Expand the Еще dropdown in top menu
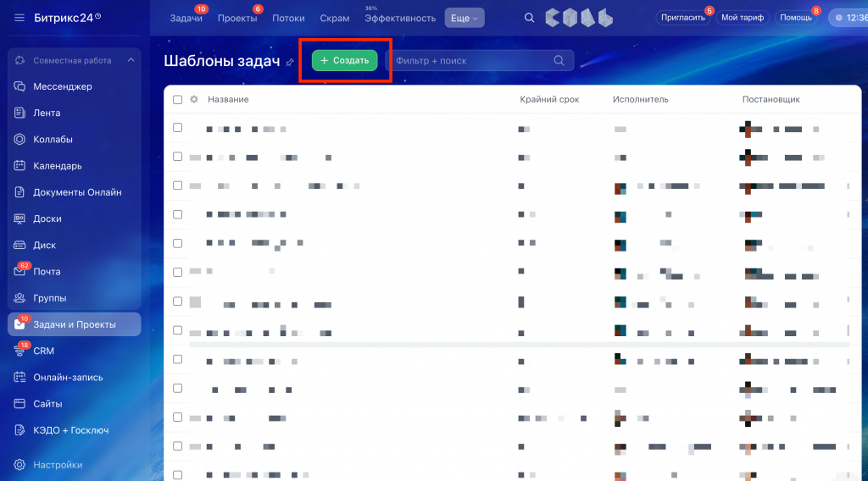Viewport: 868px width, 481px height. [464, 18]
